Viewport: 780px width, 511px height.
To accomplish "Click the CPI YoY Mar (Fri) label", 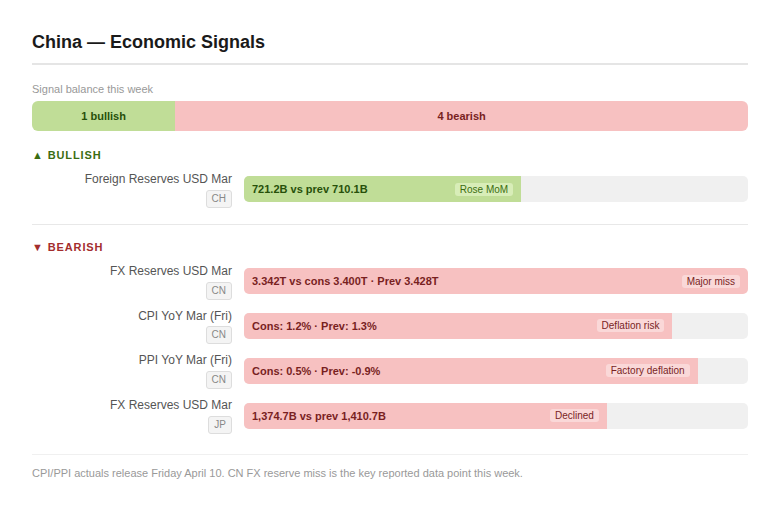I will click(185, 316).
